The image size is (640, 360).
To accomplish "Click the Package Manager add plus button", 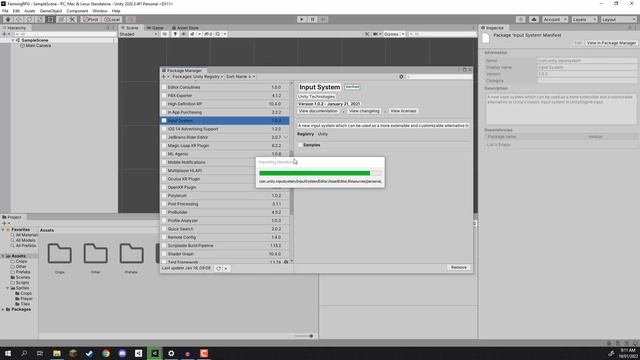I will [x=165, y=77].
